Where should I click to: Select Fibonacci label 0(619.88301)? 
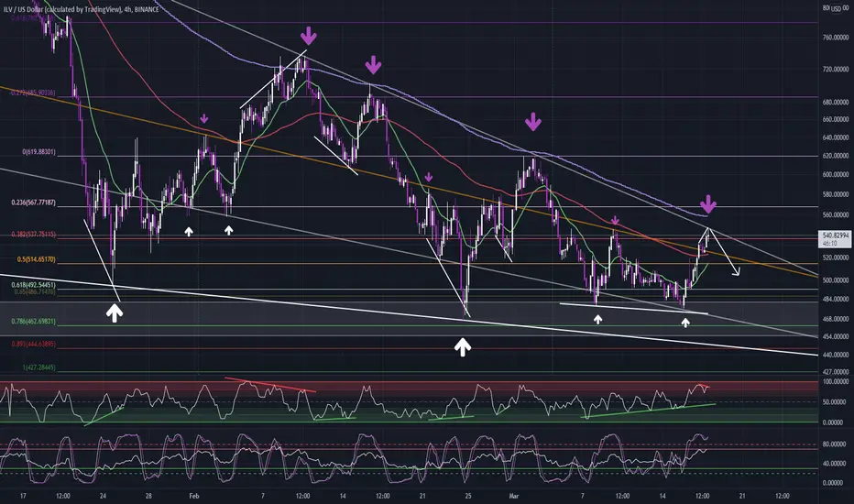coord(38,152)
